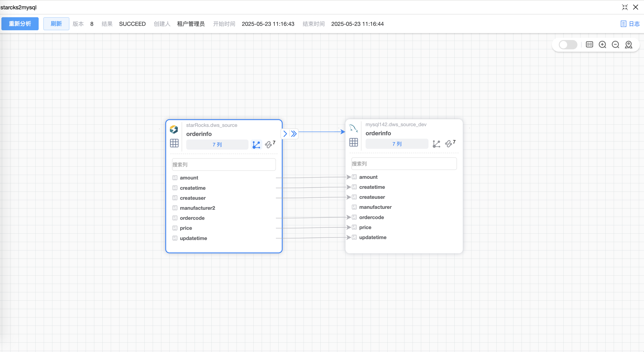Screen dimensions: 644x352
Task: Select updatetime column in mysql142 table
Action: click(373, 237)
